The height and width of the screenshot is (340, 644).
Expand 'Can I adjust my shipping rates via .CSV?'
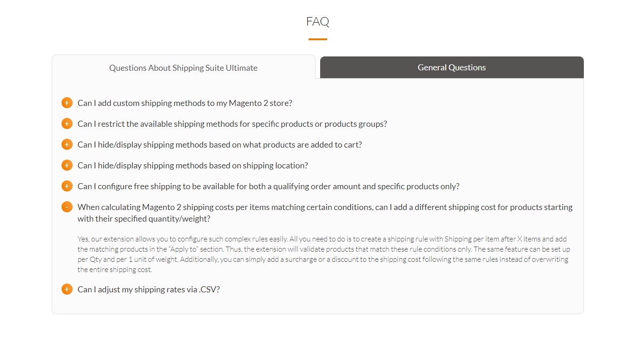(x=149, y=290)
